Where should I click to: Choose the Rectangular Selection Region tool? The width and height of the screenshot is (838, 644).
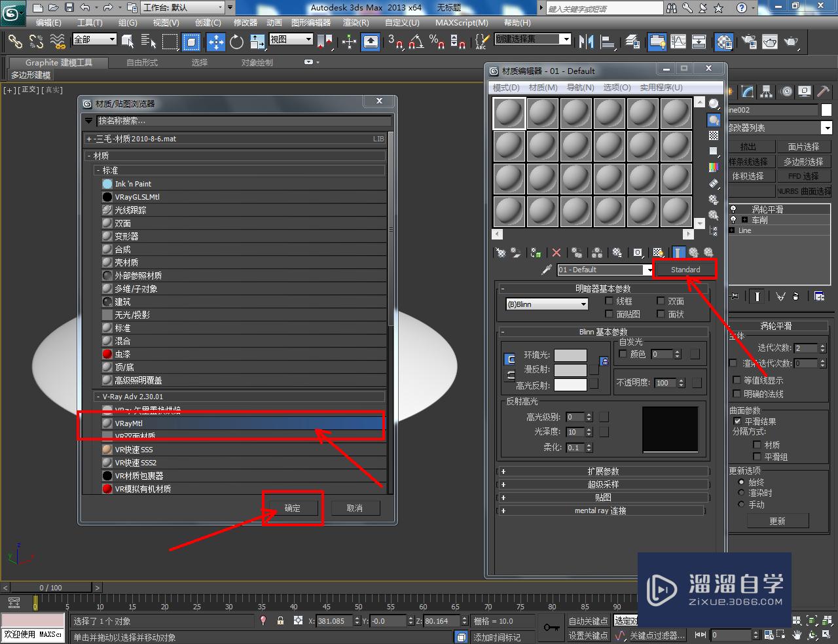pyautogui.click(x=170, y=42)
